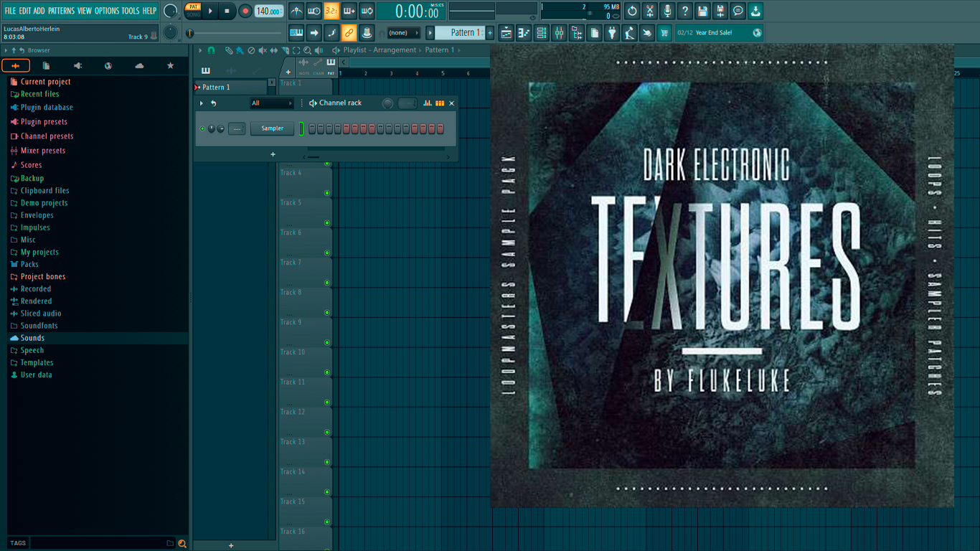Toggle the first step button of Sampler
980x551 pixels.
(312, 129)
